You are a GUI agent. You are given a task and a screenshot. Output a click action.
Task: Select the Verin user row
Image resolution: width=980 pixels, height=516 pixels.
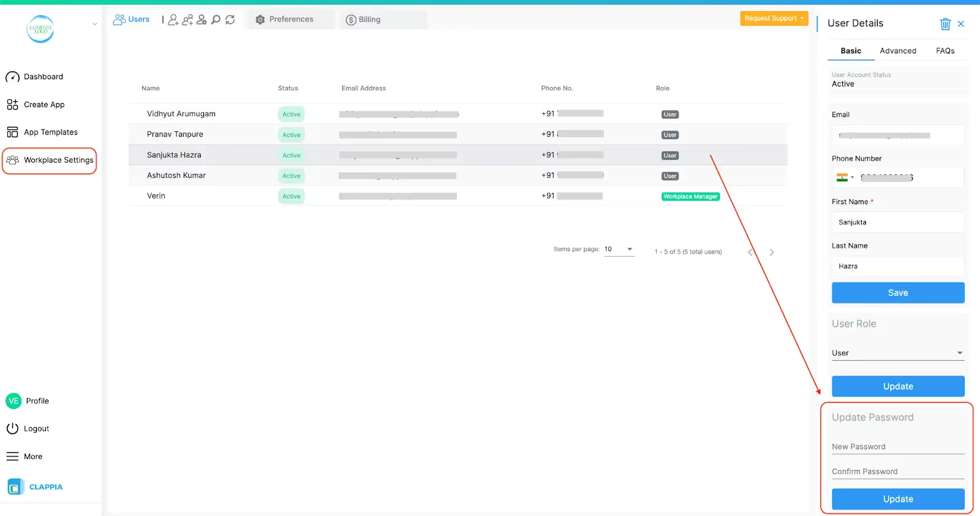(458, 196)
